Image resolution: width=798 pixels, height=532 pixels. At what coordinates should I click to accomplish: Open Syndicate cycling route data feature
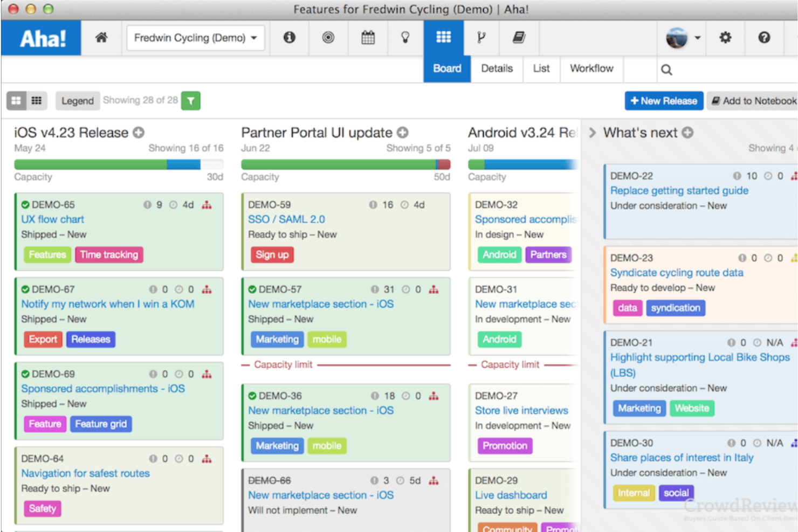(x=677, y=273)
